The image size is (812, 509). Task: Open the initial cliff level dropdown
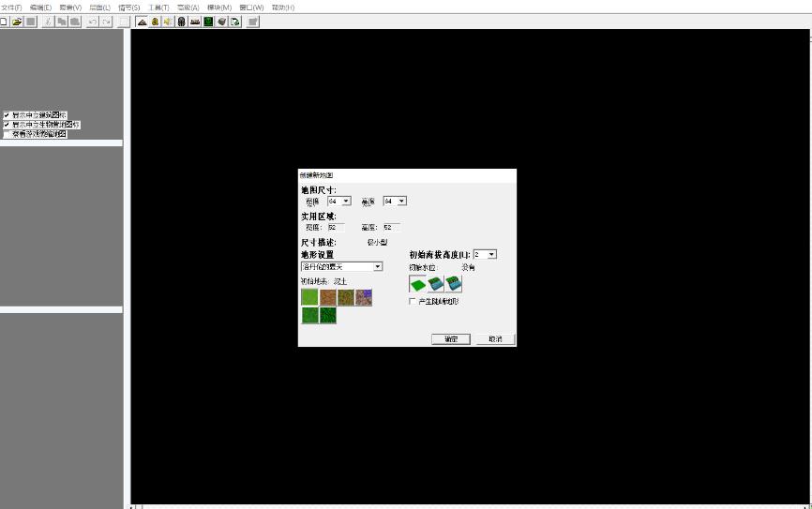[x=492, y=254]
